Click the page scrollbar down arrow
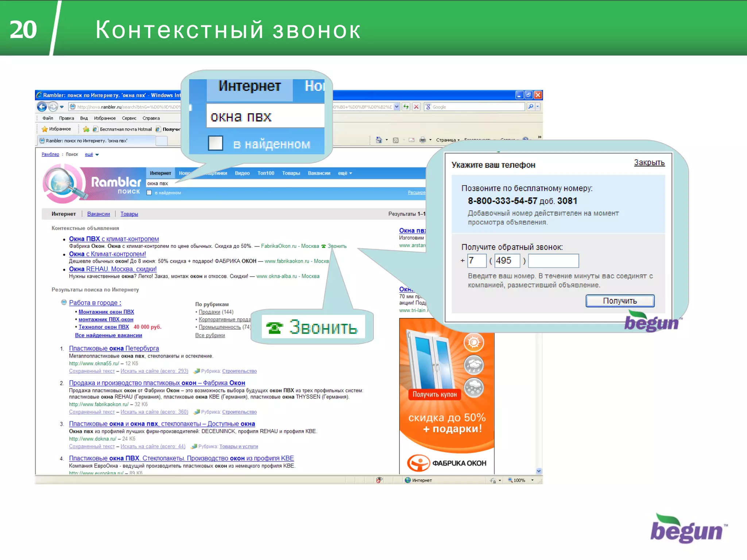The image size is (747, 560). (x=539, y=471)
